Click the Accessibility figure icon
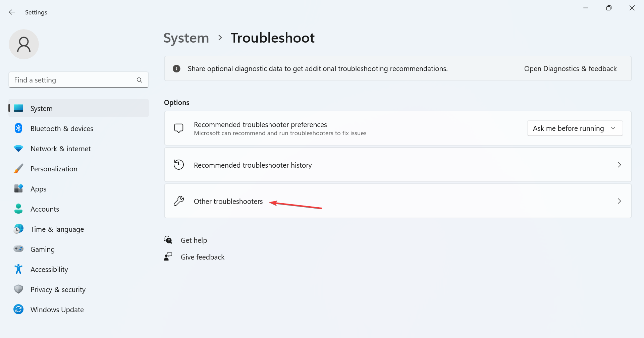The height and width of the screenshot is (338, 644). click(18, 269)
